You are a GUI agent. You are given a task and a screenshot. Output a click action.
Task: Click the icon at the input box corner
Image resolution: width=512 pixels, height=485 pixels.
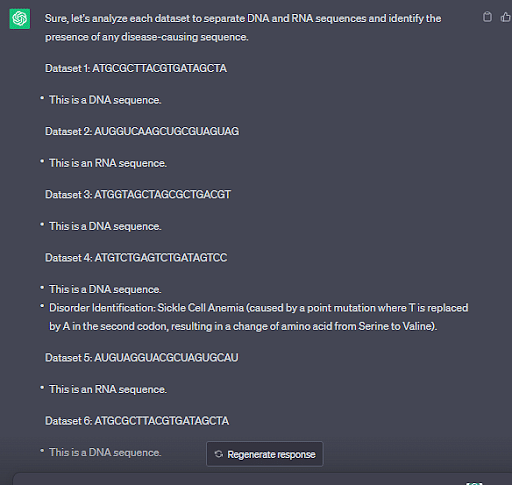coord(474,483)
